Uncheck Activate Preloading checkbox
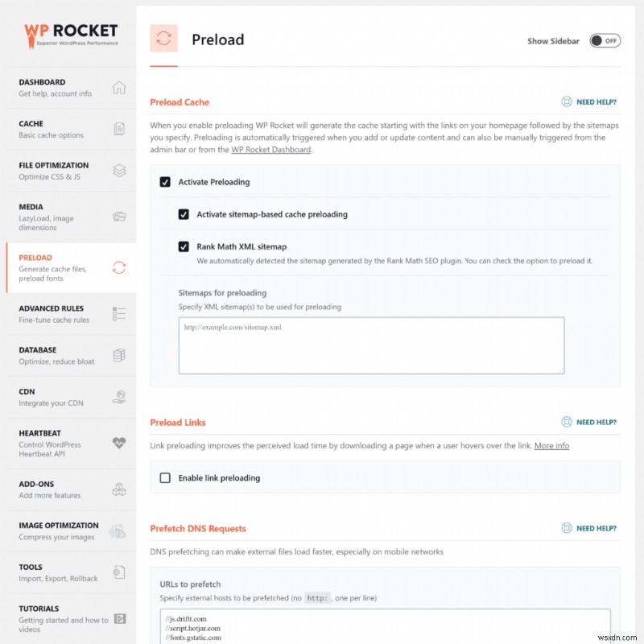 pos(165,182)
